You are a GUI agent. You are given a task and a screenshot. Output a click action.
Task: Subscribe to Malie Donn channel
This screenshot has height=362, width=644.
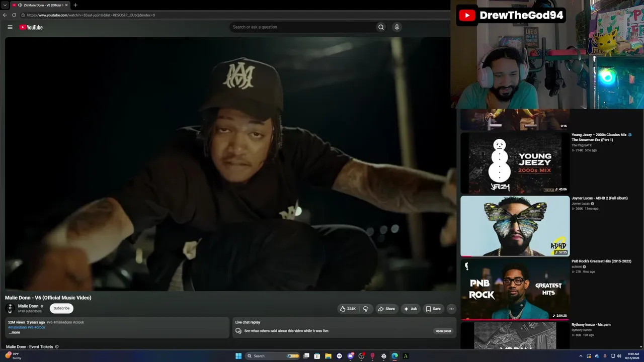click(61, 308)
